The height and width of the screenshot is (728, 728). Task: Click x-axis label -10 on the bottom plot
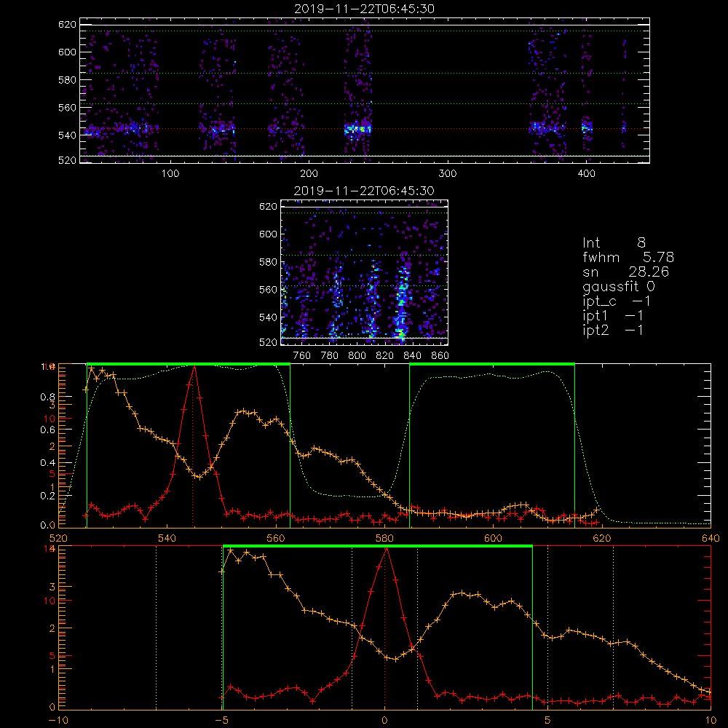58,721
